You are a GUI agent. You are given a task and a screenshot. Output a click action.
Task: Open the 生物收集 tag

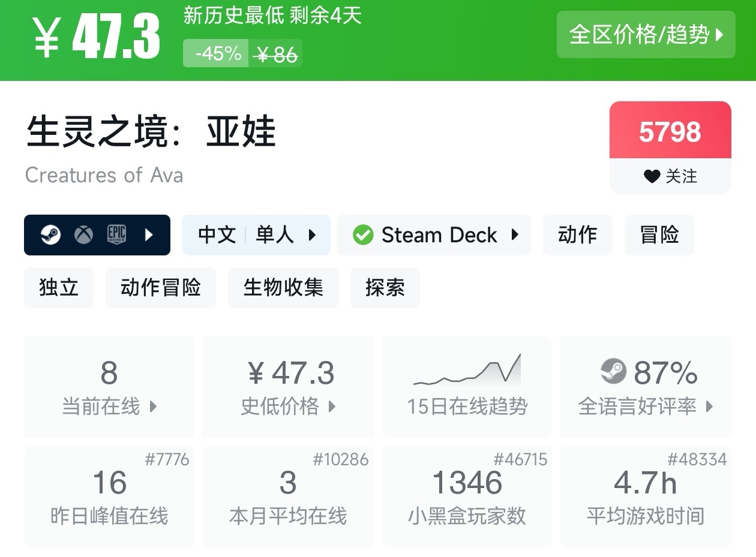tap(283, 288)
